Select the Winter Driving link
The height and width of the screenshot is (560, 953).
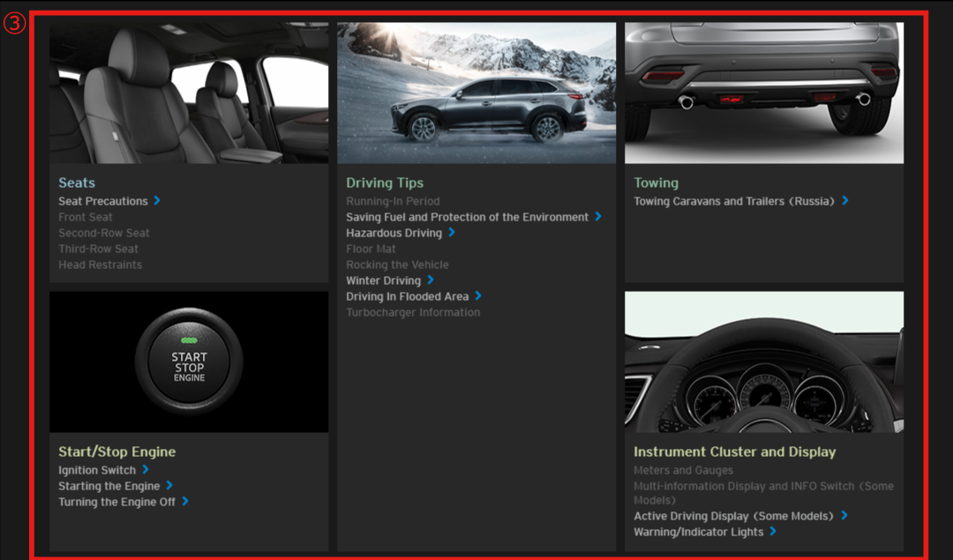click(x=383, y=280)
